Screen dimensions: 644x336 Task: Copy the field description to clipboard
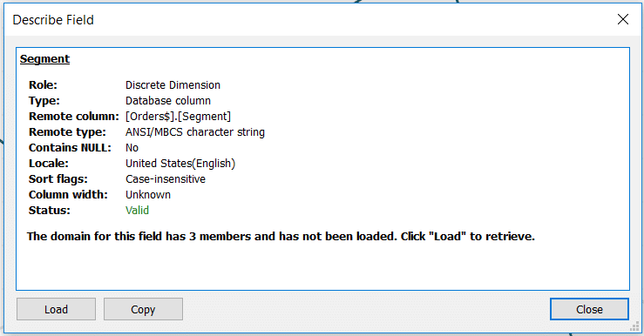[143, 309]
